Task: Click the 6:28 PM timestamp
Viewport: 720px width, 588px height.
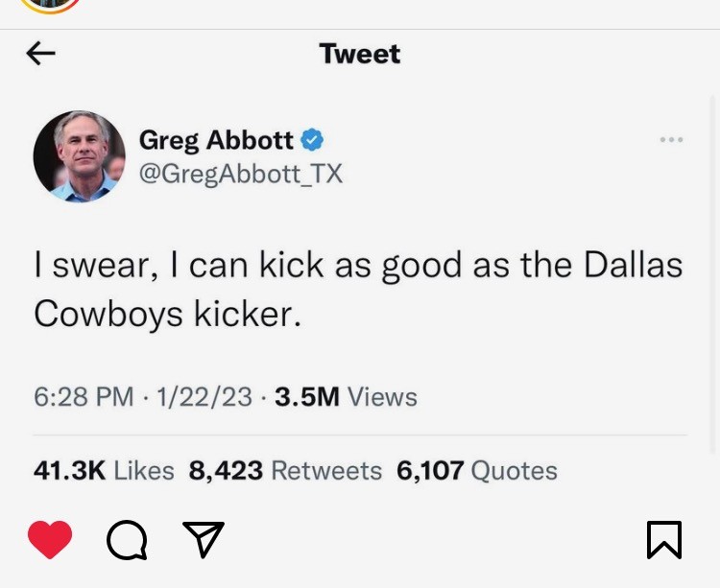Action: coord(84,397)
